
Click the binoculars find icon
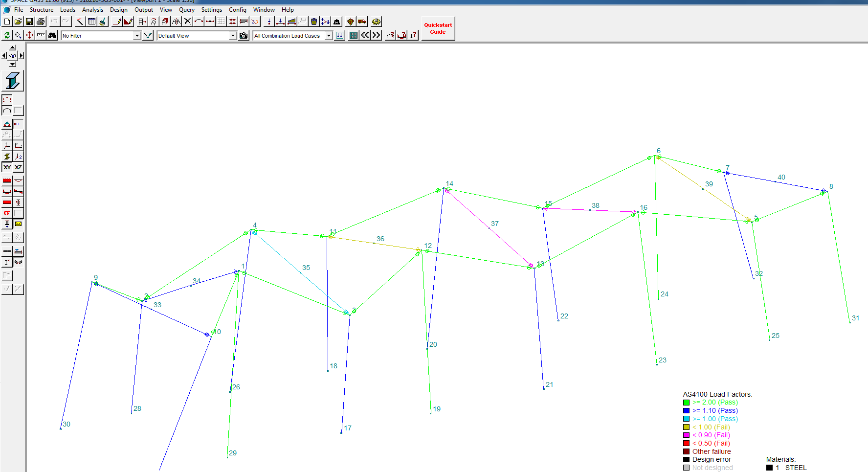pyautogui.click(x=52, y=35)
